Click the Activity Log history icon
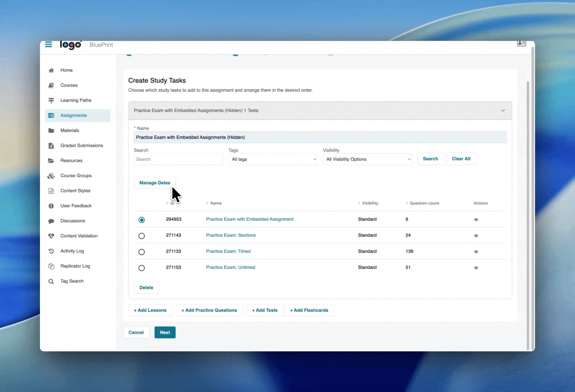 click(x=51, y=251)
